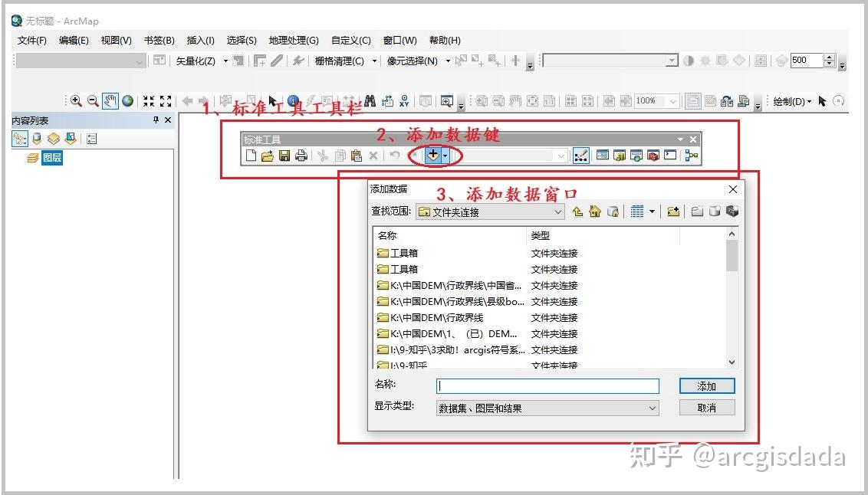The width and height of the screenshot is (868, 495).
Task: Open the Python window icon
Action: [670, 156]
